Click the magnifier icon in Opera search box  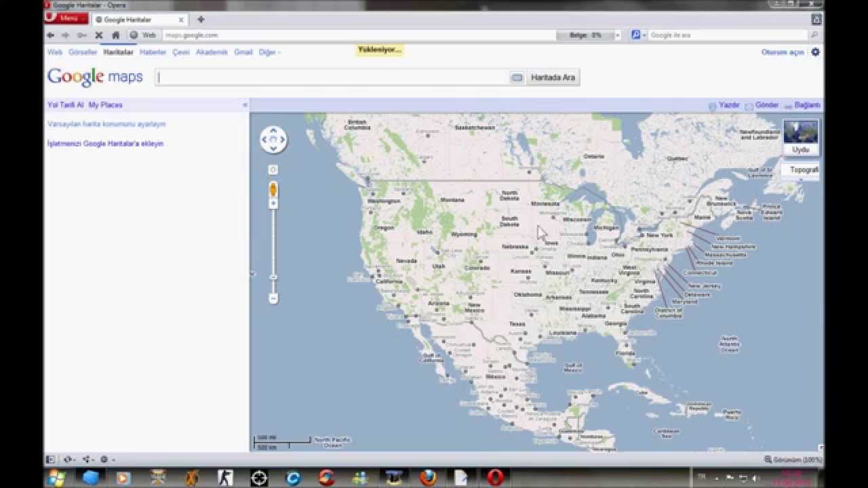click(x=814, y=35)
